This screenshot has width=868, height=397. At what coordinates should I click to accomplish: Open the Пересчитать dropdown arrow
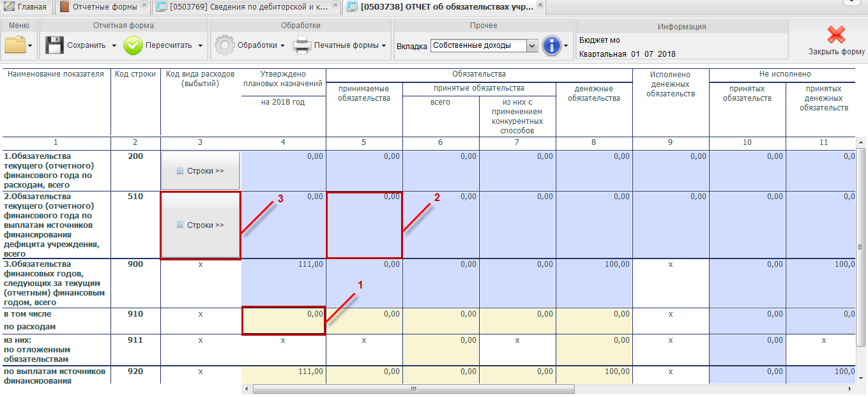click(x=200, y=46)
